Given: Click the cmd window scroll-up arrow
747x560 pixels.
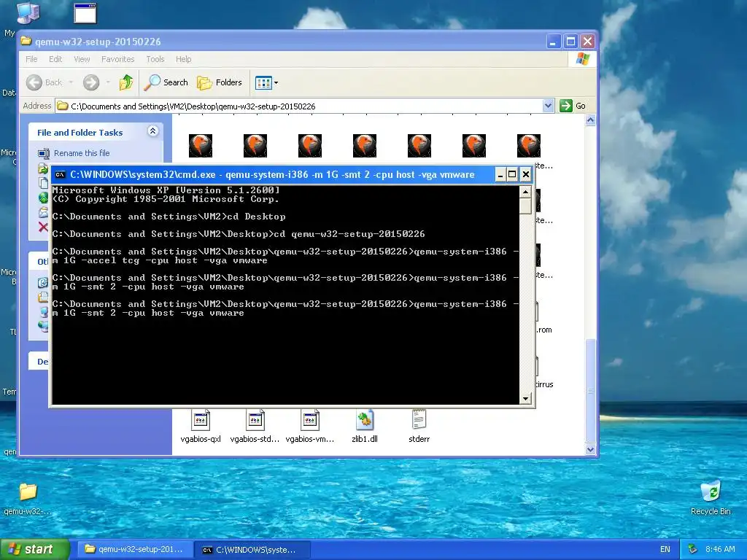Looking at the screenshot, I should pyautogui.click(x=525, y=192).
